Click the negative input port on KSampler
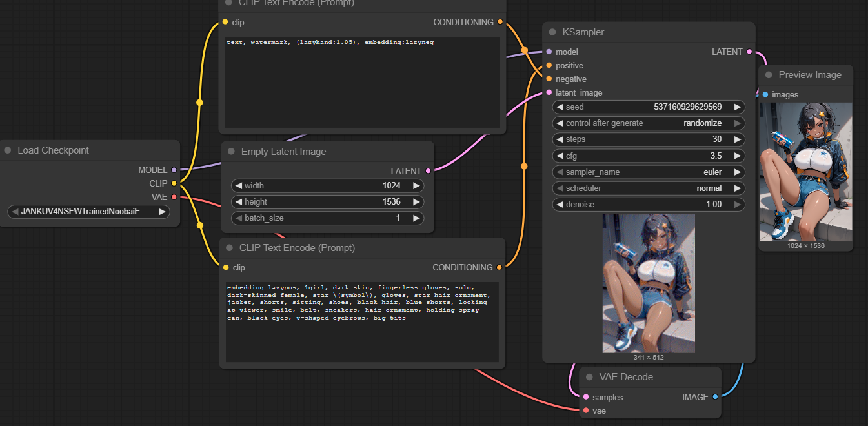This screenshot has width=868, height=426. click(549, 79)
